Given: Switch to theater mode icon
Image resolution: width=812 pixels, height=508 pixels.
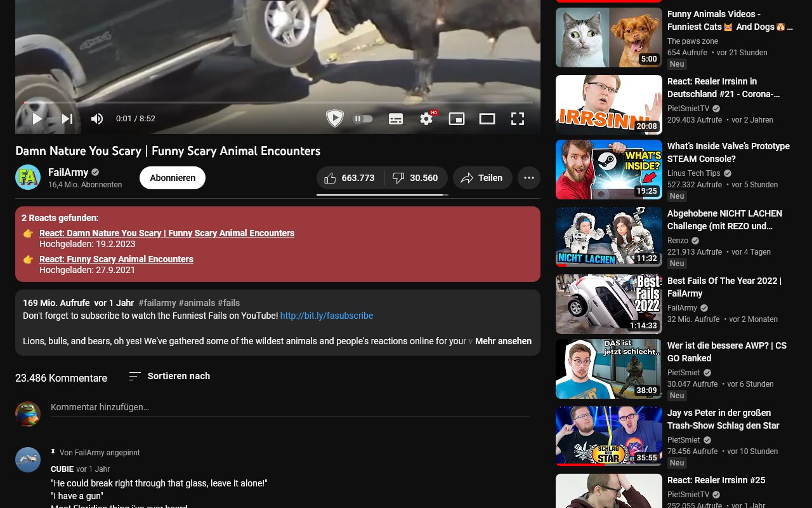Looking at the screenshot, I should 487,119.
